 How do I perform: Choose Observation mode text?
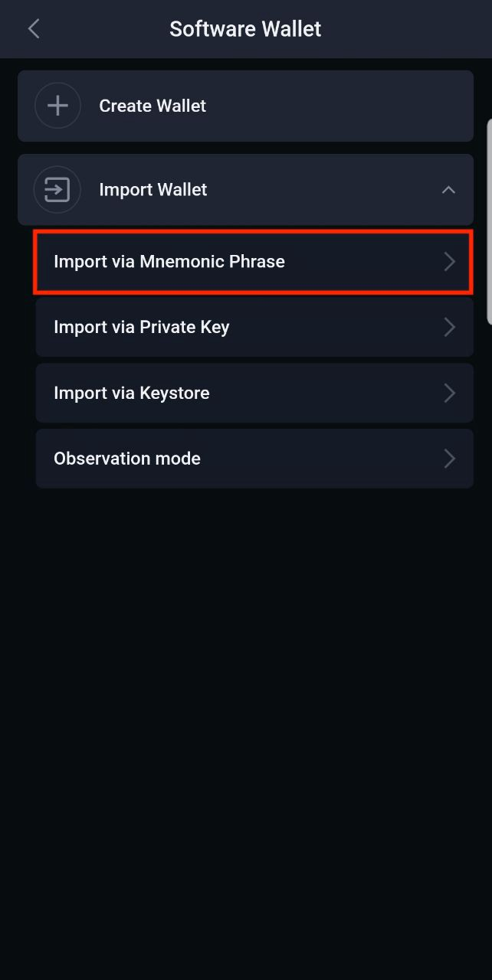(x=127, y=459)
